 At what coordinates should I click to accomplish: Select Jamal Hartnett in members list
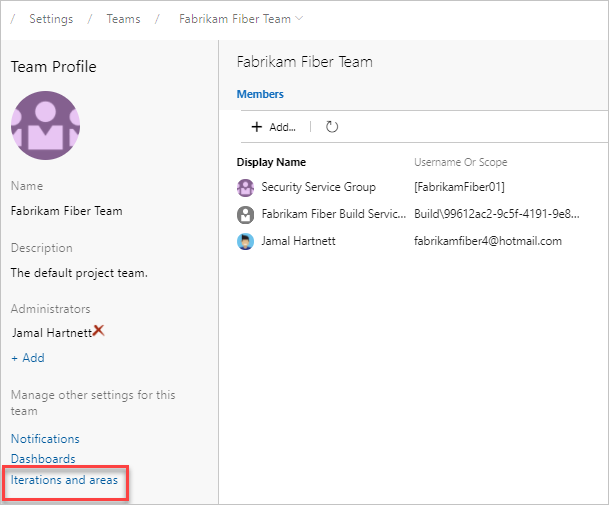(x=298, y=241)
